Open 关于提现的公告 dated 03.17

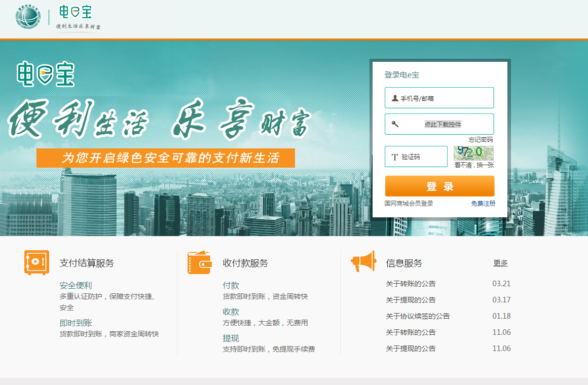411,300
